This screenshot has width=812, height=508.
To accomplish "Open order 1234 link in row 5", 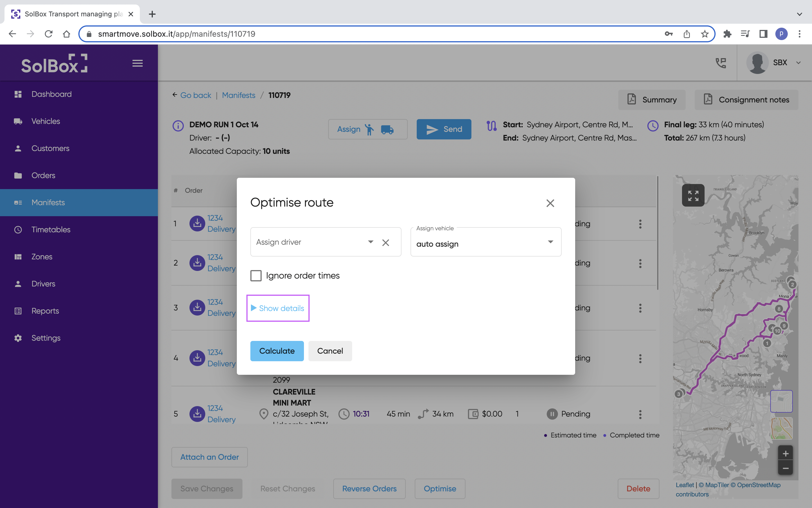I will point(215,408).
